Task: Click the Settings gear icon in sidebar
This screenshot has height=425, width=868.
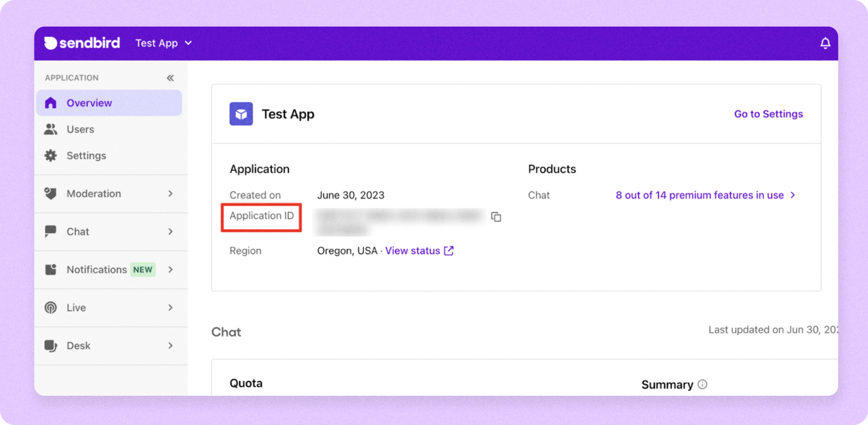Action: (x=51, y=156)
